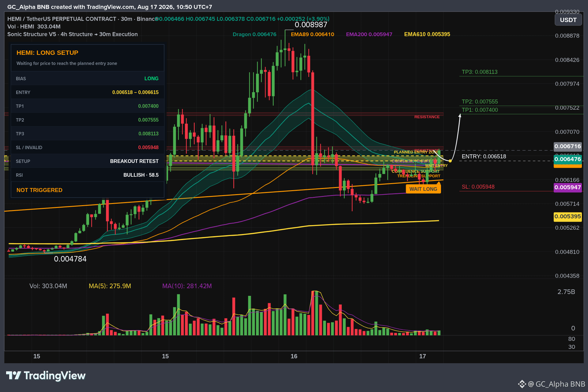Click the HEMI: LONG SETUP panel title
588x392 pixels.
(x=47, y=53)
